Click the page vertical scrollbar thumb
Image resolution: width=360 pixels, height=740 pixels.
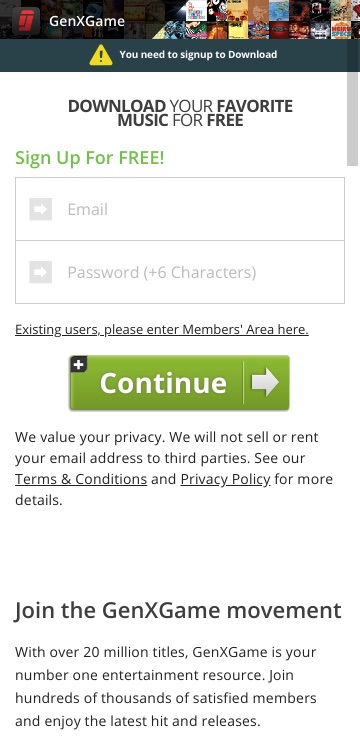352,118
